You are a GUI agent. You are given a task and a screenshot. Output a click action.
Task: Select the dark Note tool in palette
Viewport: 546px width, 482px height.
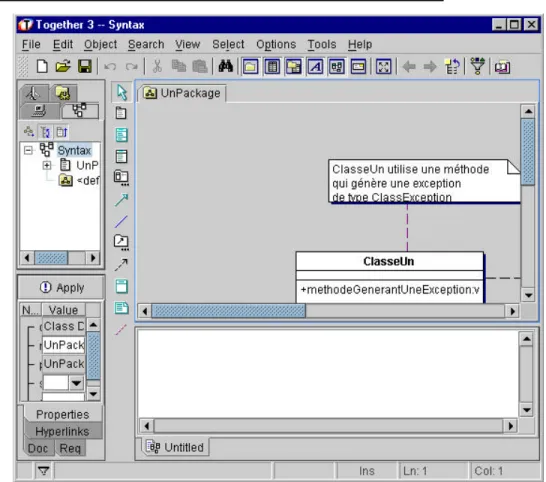click(121, 113)
